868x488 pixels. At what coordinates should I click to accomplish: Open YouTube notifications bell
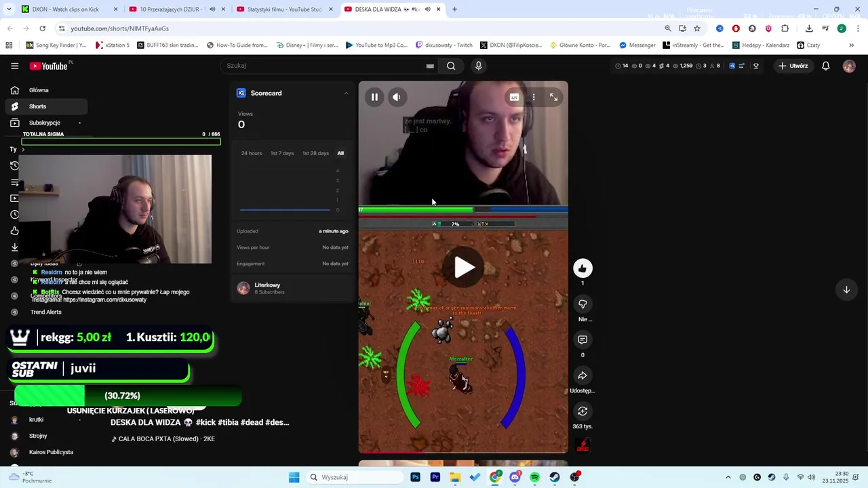pos(826,66)
